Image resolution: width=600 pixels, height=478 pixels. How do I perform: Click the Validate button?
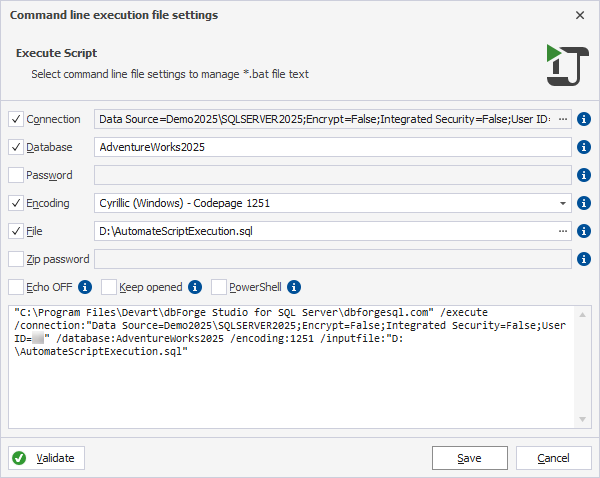coord(46,458)
